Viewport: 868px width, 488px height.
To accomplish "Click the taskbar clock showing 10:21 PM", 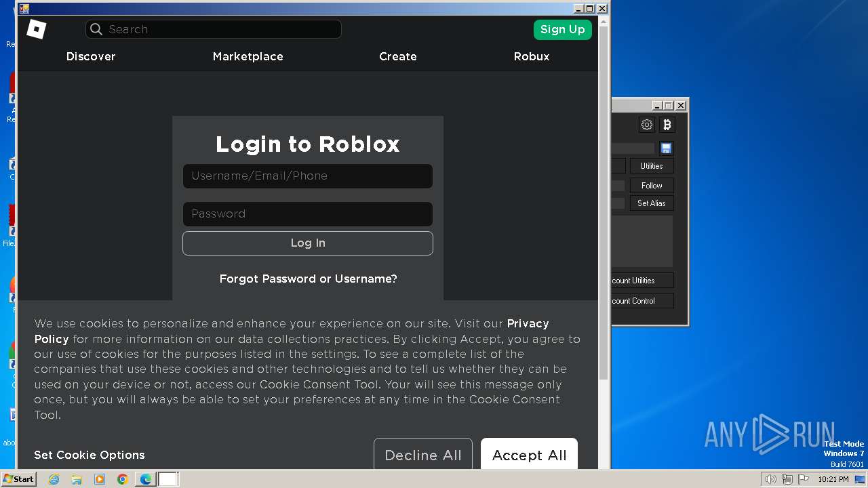I will [833, 479].
